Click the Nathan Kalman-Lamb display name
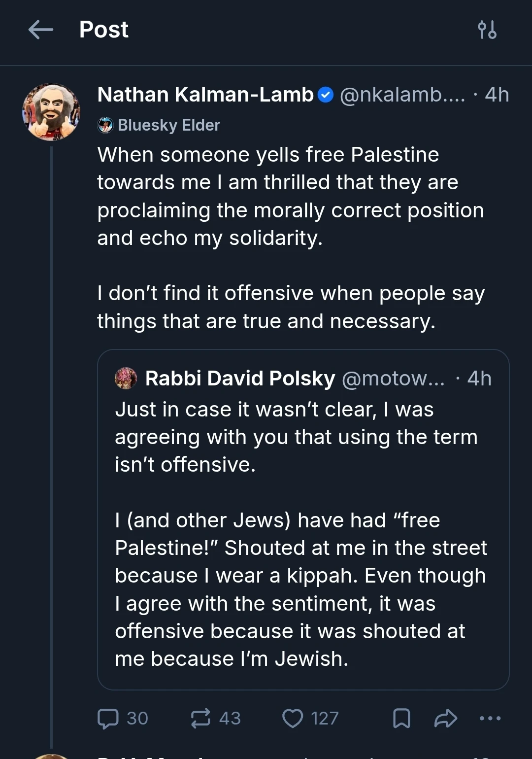This screenshot has width=532, height=759. click(205, 95)
